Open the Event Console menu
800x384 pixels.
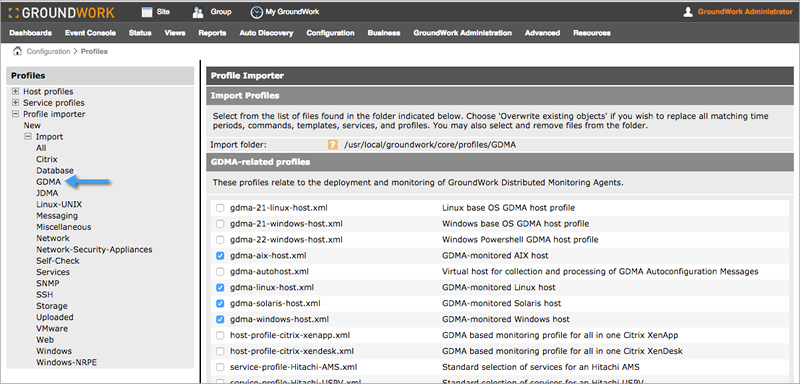[x=90, y=33]
